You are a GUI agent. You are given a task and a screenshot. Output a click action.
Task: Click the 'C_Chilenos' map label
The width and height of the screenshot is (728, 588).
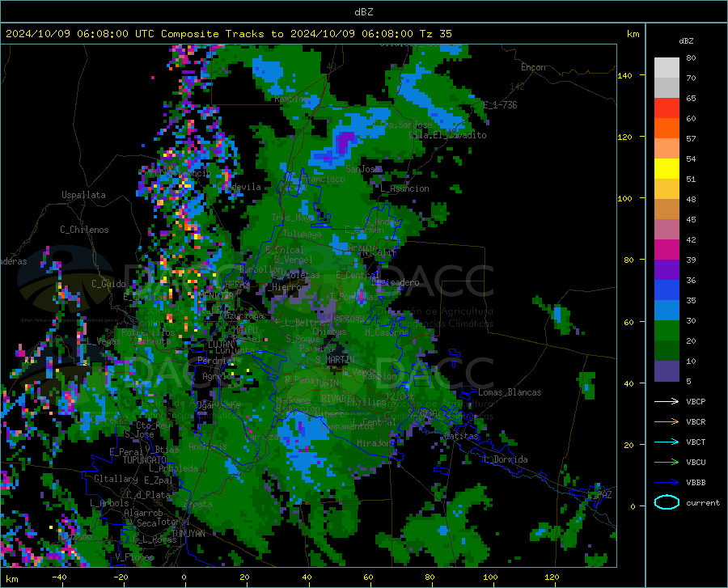84,230
